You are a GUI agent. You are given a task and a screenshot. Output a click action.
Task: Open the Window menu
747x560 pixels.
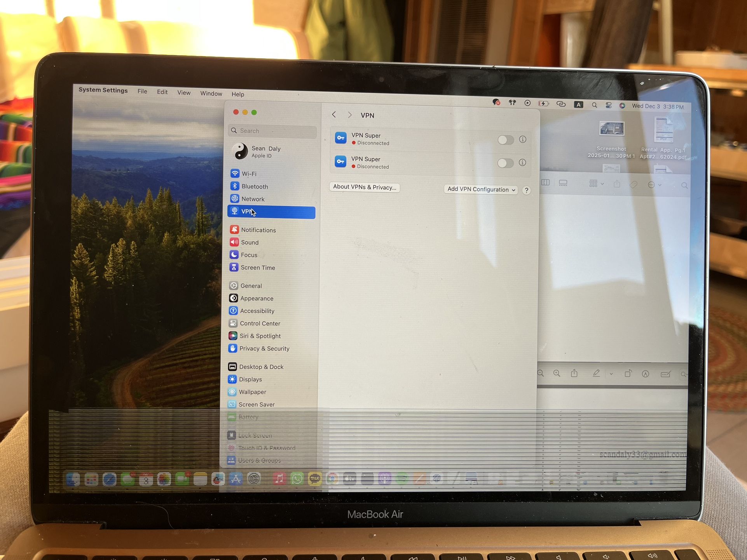click(x=211, y=94)
